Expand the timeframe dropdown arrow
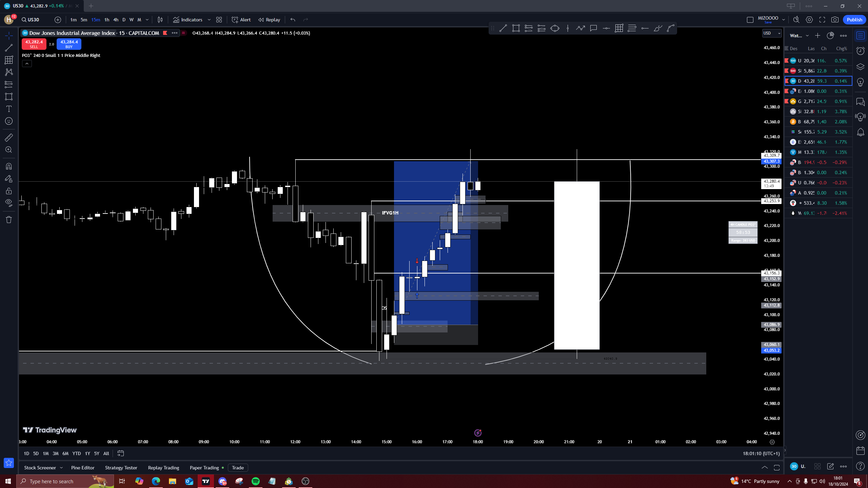The width and height of the screenshot is (868, 488). pos(147,20)
